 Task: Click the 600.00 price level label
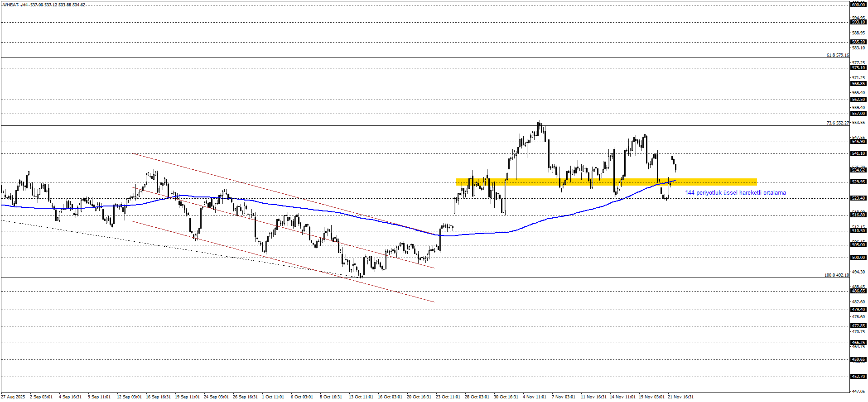coord(858,5)
